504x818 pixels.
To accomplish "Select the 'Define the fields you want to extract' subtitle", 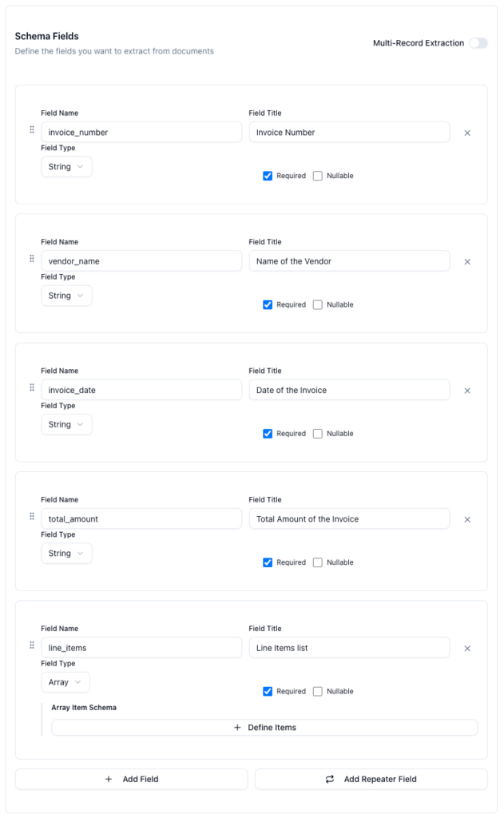I will (114, 51).
